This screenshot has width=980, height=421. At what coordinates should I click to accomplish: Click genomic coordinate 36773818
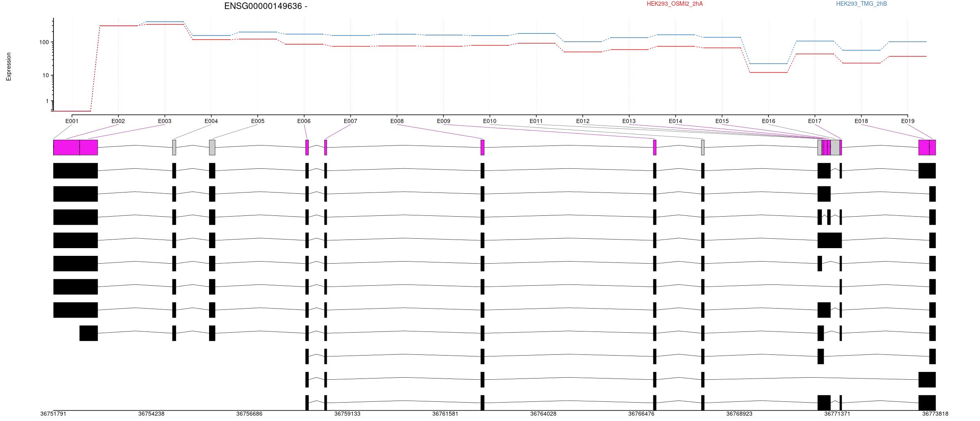(x=935, y=414)
